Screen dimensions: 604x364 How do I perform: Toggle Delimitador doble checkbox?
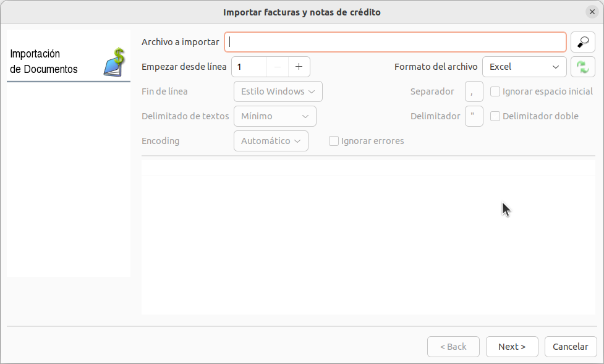click(495, 116)
